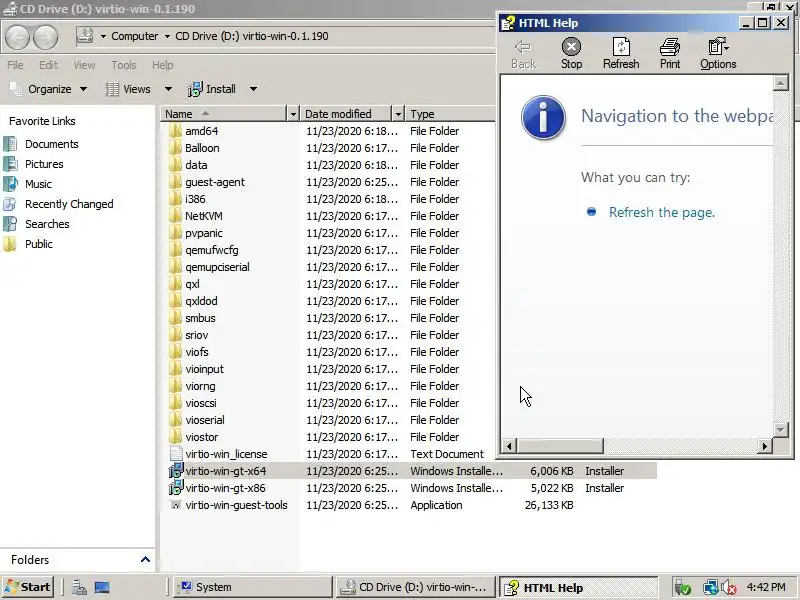Open the Views dropdown arrow
Viewport: 800px width, 600px height.
(x=168, y=89)
